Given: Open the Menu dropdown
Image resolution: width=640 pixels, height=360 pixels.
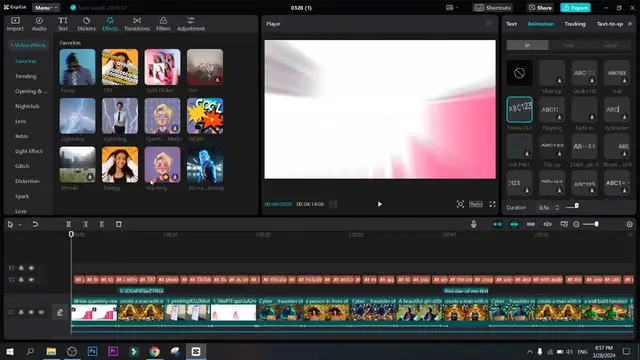Looking at the screenshot, I should tap(45, 8).
